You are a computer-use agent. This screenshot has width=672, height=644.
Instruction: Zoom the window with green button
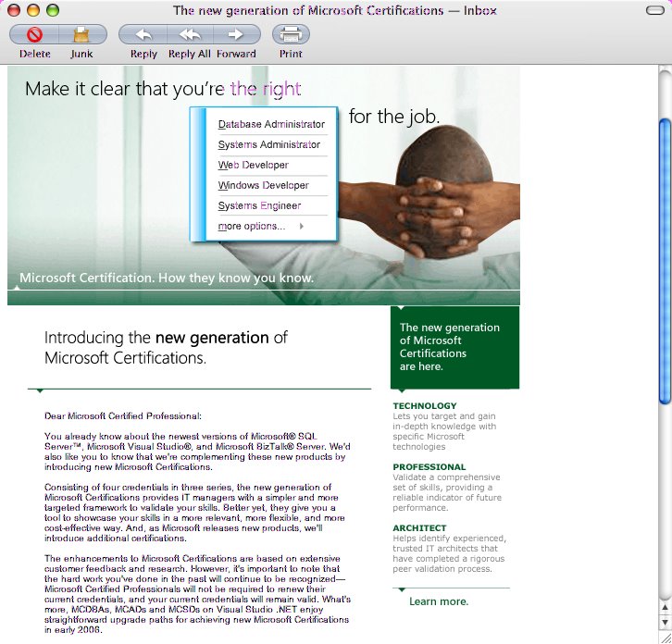[x=53, y=10]
